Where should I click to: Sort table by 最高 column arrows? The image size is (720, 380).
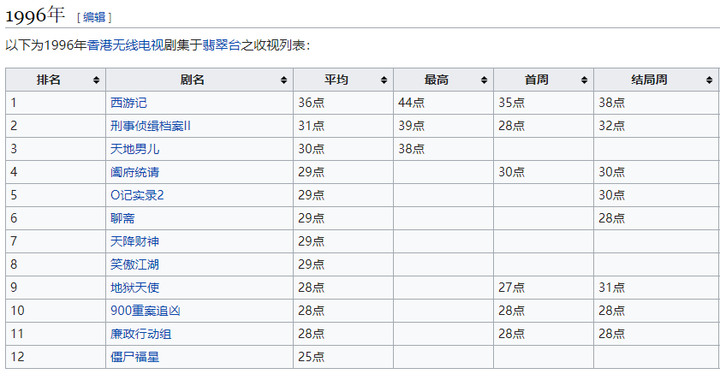484,80
